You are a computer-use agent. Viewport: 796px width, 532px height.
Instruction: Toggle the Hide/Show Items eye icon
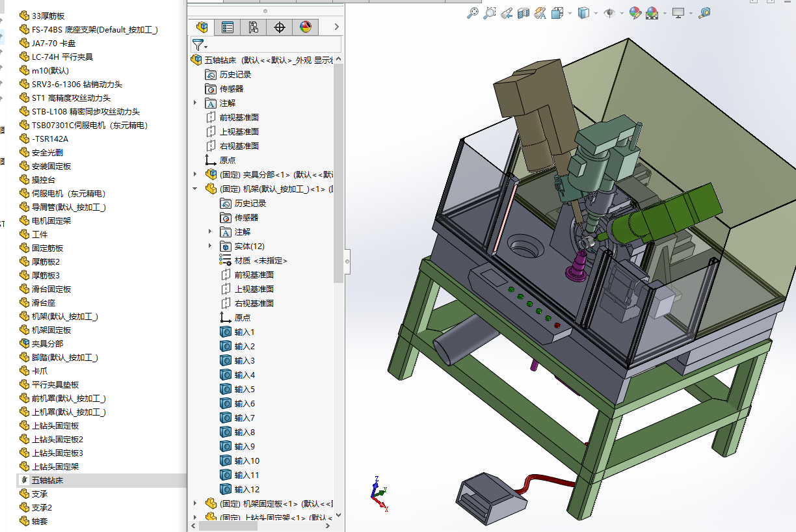[x=609, y=13]
